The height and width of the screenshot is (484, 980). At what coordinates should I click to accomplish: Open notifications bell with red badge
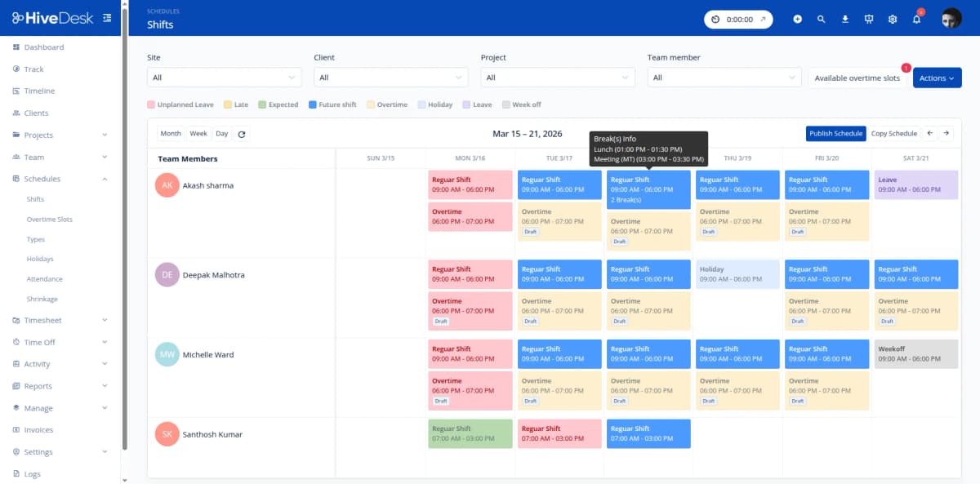click(x=915, y=18)
